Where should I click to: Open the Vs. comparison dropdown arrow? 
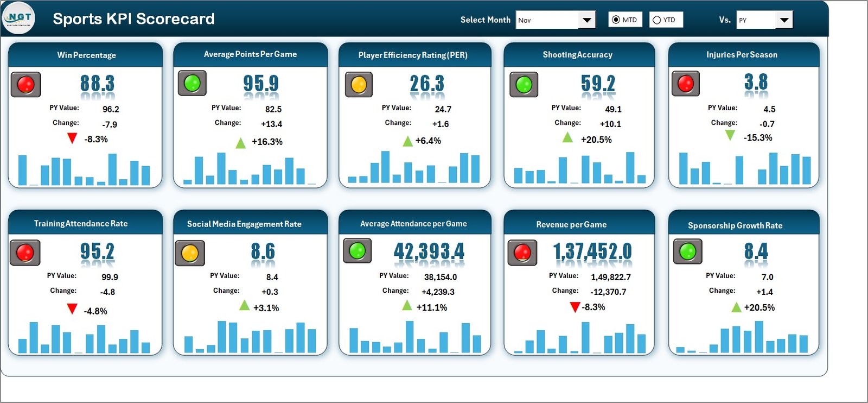pos(784,20)
